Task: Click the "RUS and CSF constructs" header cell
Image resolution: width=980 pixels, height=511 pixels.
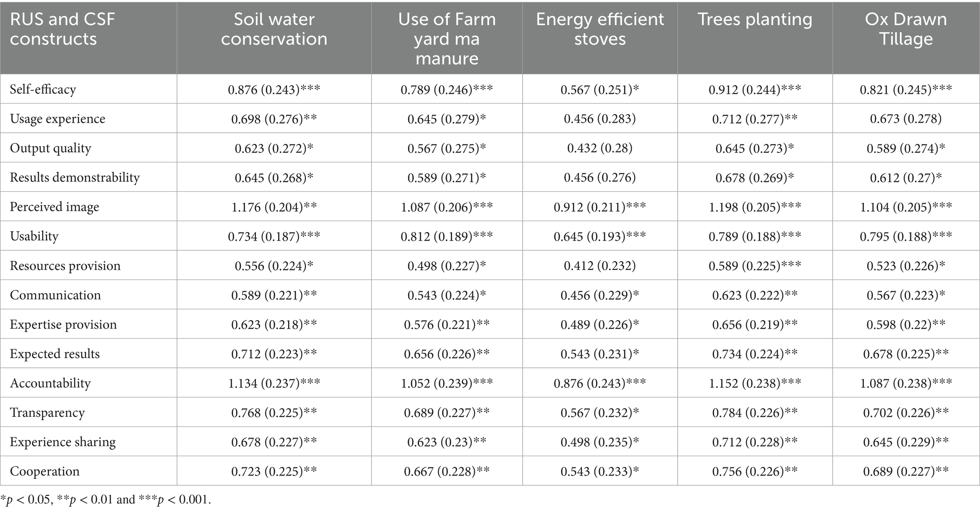Action: point(63,29)
